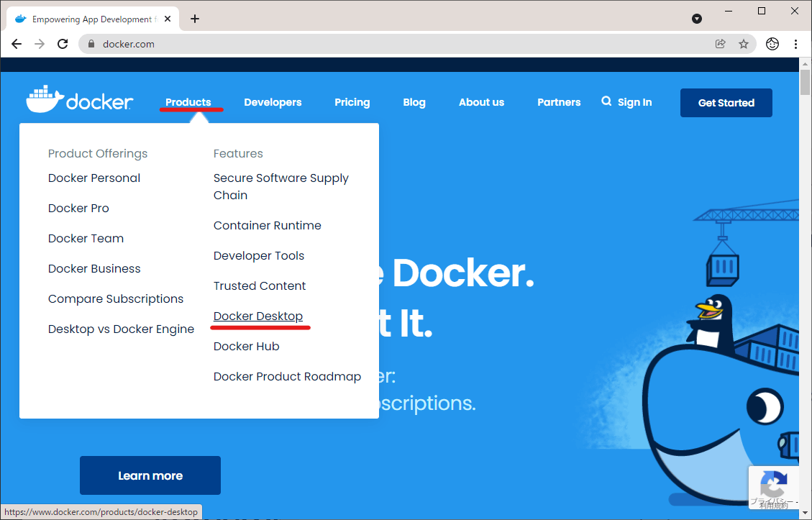Open Desktop vs Docker Engine
The height and width of the screenshot is (520, 812).
[121, 329]
